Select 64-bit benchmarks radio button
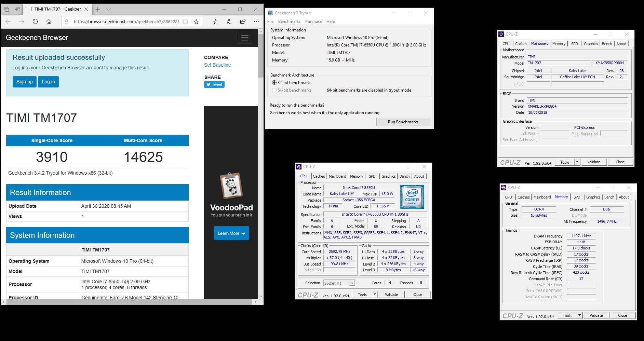Viewport: 644px width, 341px height. coord(274,90)
